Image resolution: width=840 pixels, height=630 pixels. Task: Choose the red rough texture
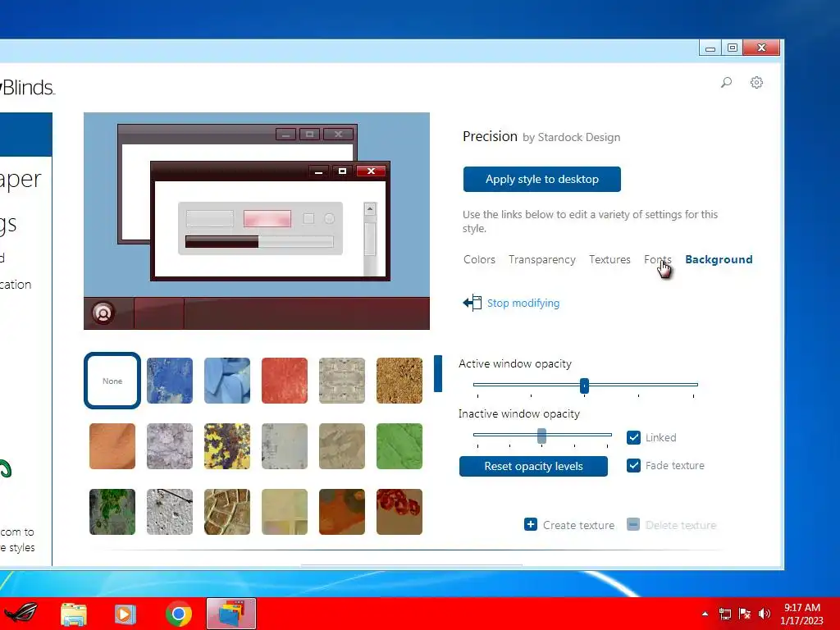pyautogui.click(x=285, y=381)
